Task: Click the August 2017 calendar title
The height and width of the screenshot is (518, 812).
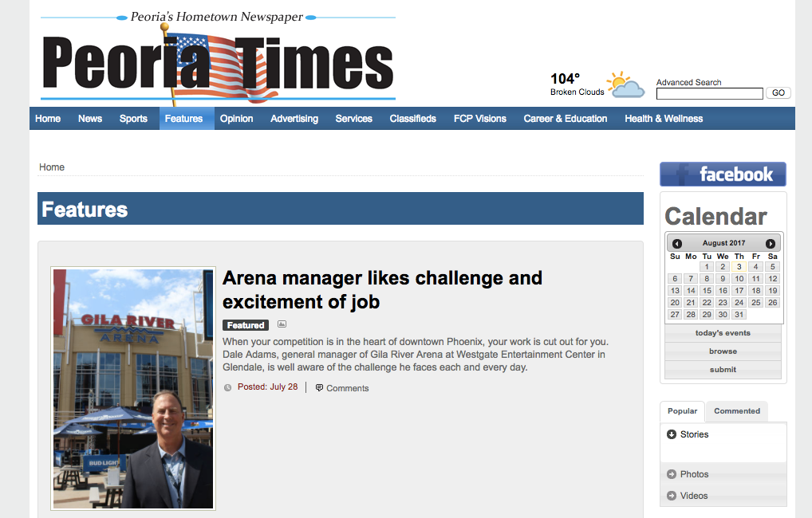Action: point(723,243)
